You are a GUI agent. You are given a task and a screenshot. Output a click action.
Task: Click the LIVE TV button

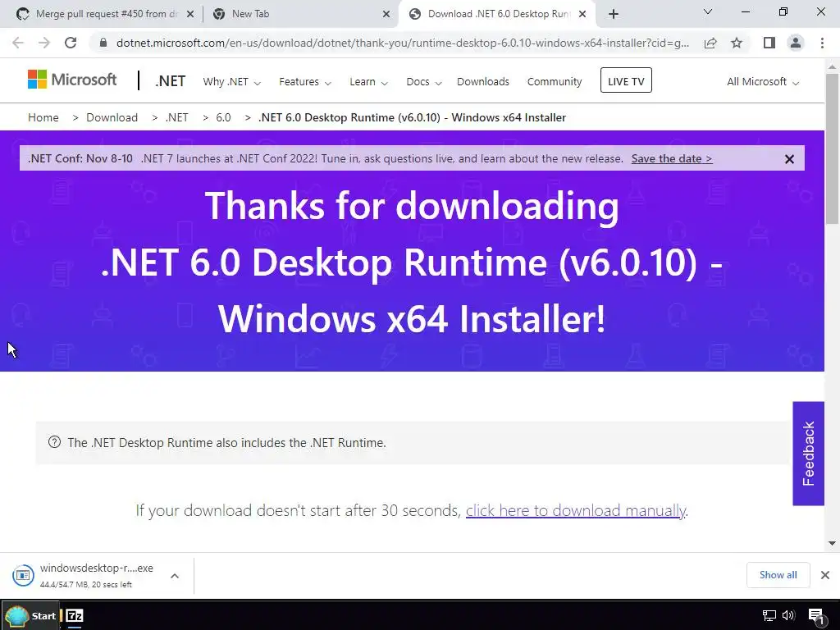click(x=626, y=80)
